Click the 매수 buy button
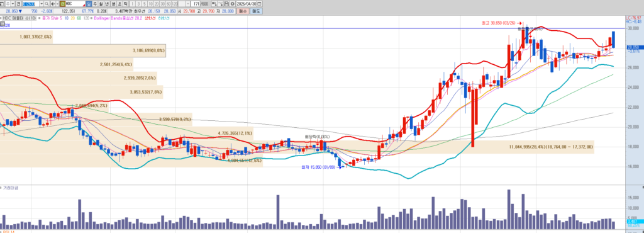The image size is (644, 233). [x=243, y=11]
